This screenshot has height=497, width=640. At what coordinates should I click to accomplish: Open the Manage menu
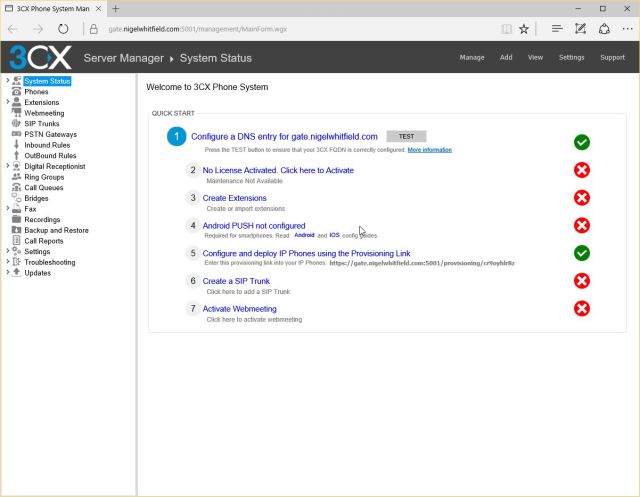472,57
